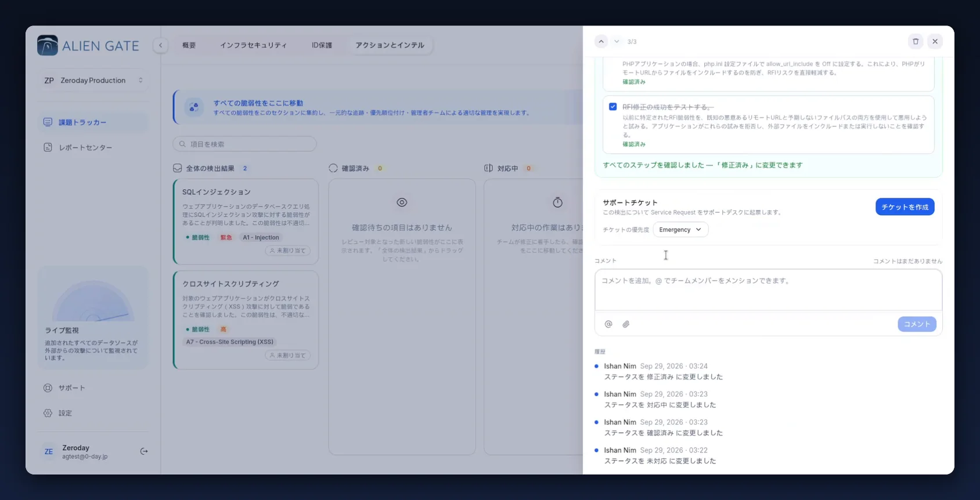Click the A7 - Cross-Site Scripting (XSS) tag
Screen dimensions: 980x500
[229, 342]
